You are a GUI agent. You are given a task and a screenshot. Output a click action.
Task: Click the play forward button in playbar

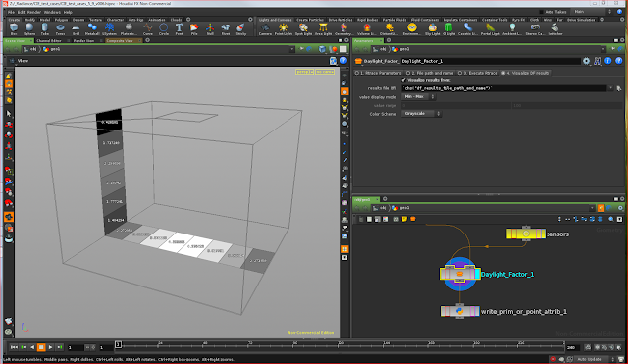[x=50, y=347]
